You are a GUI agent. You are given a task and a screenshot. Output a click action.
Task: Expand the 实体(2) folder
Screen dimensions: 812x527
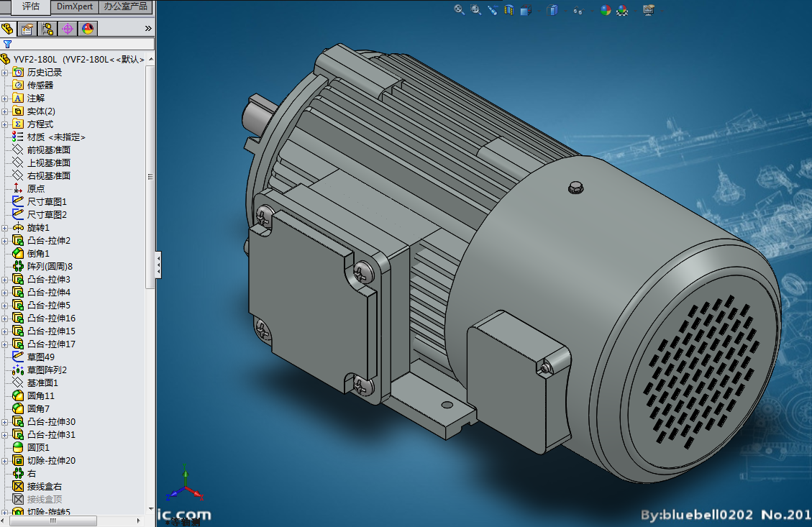point(5,111)
